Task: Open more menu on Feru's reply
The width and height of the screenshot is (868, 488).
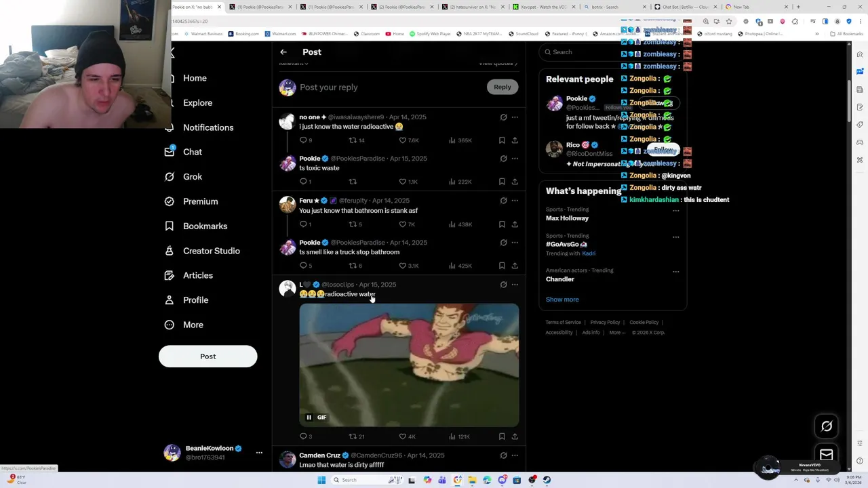Action: (x=515, y=201)
